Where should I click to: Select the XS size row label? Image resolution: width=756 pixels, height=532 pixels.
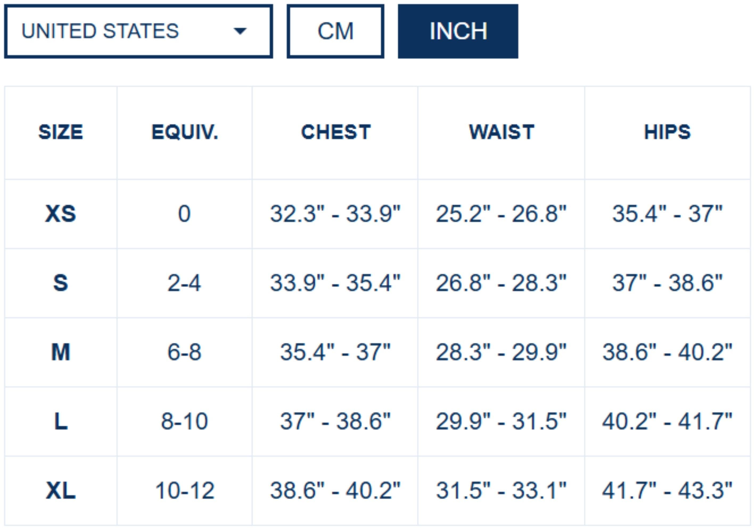click(x=61, y=214)
